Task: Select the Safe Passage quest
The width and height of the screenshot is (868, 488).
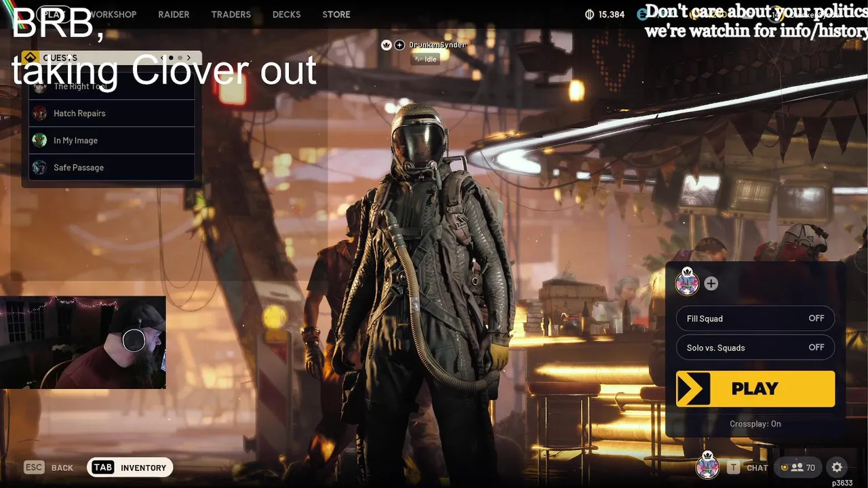Action: (x=112, y=167)
